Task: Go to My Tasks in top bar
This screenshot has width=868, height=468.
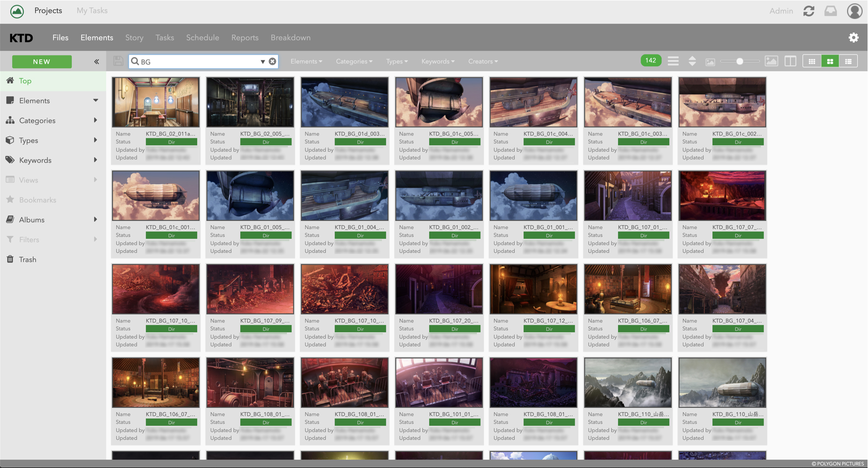Action: 92,11
